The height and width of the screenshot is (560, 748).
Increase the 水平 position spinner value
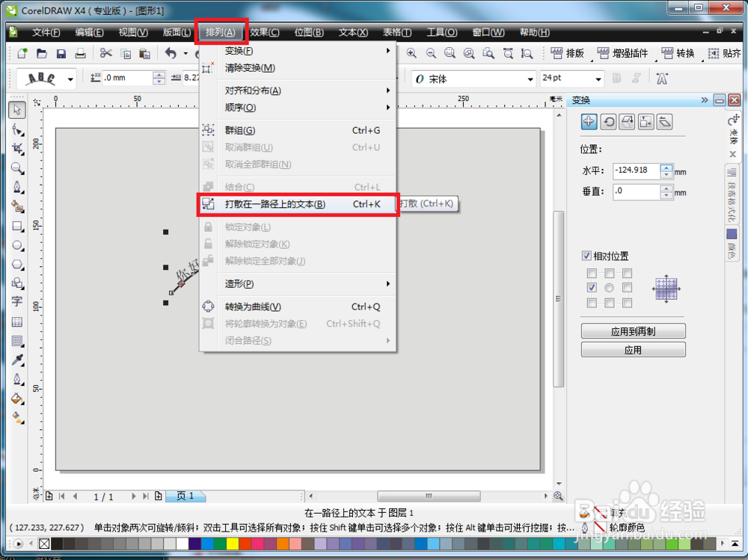(x=666, y=167)
